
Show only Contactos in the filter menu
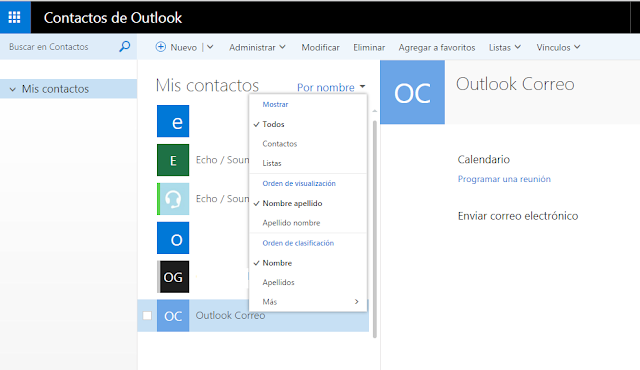tap(280, 144)
